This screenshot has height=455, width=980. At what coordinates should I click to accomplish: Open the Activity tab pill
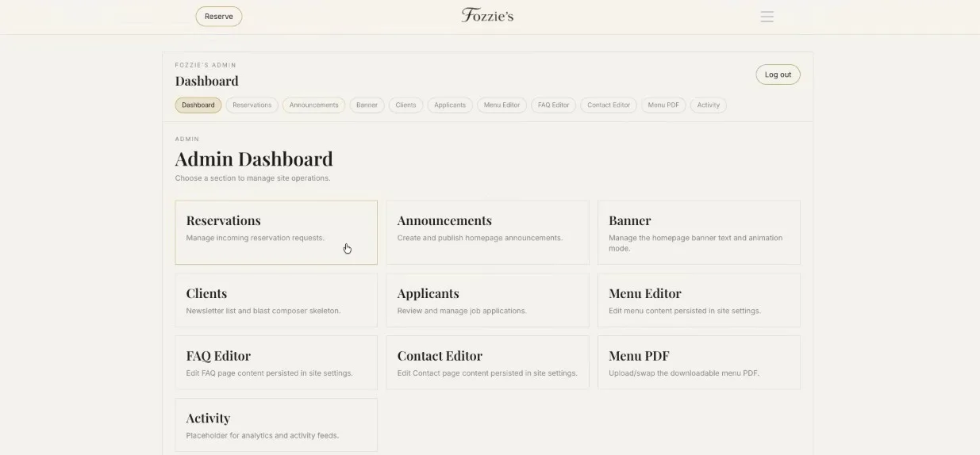(709, 105)
